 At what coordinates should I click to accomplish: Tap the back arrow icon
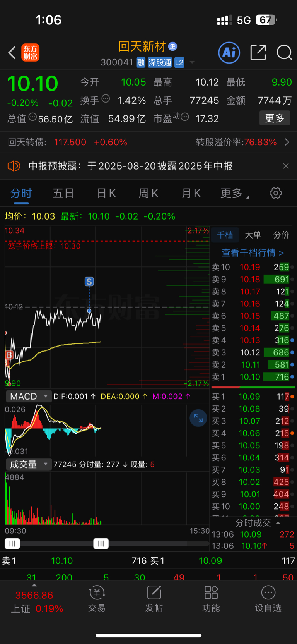click(12, 53)
